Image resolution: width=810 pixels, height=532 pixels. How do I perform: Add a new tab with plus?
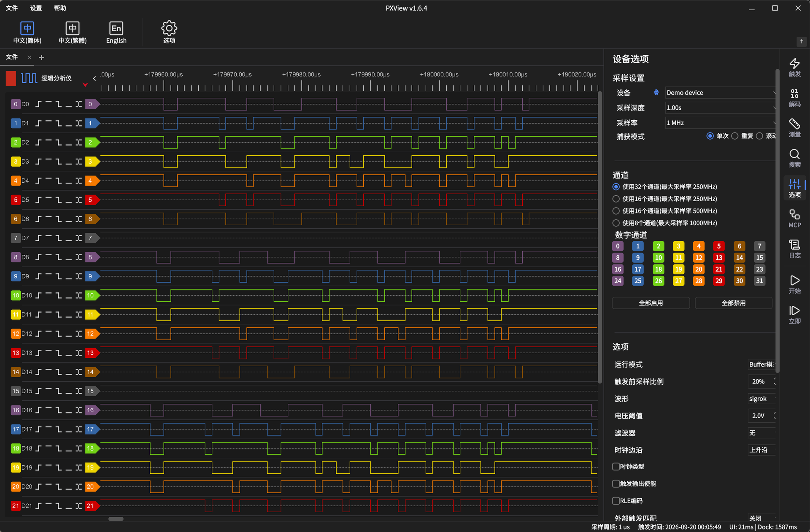(41, 57)
